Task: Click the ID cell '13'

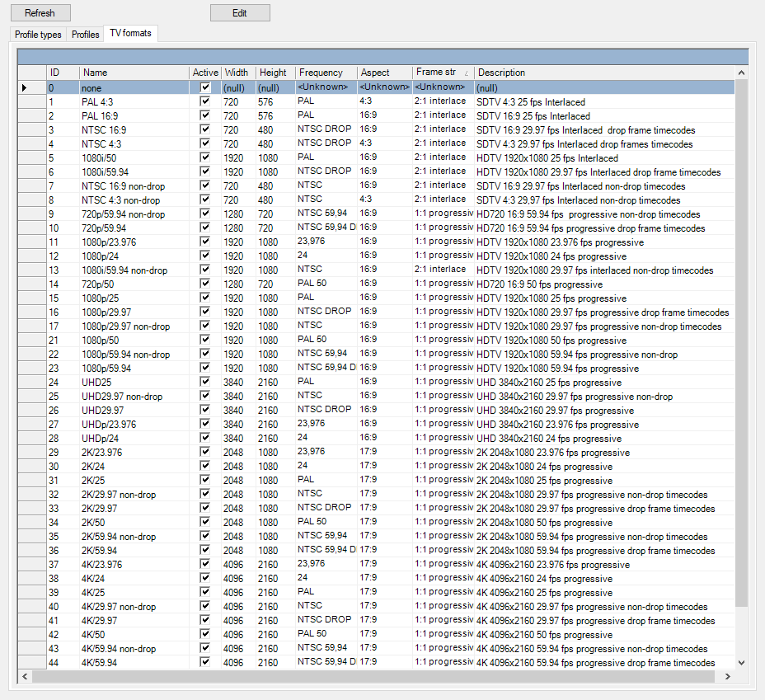Action: click(63, 270)
